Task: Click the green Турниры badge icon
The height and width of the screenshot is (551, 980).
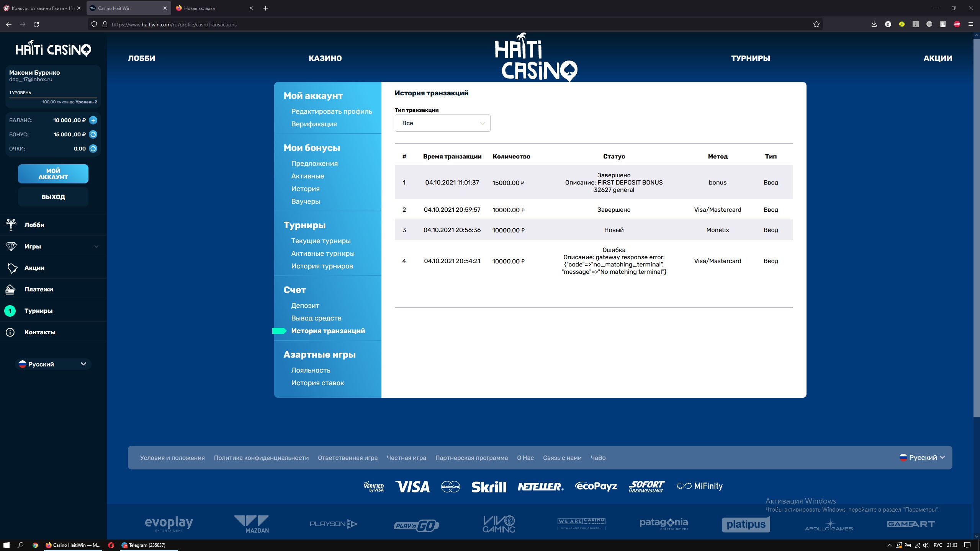Action: [10, 311]
